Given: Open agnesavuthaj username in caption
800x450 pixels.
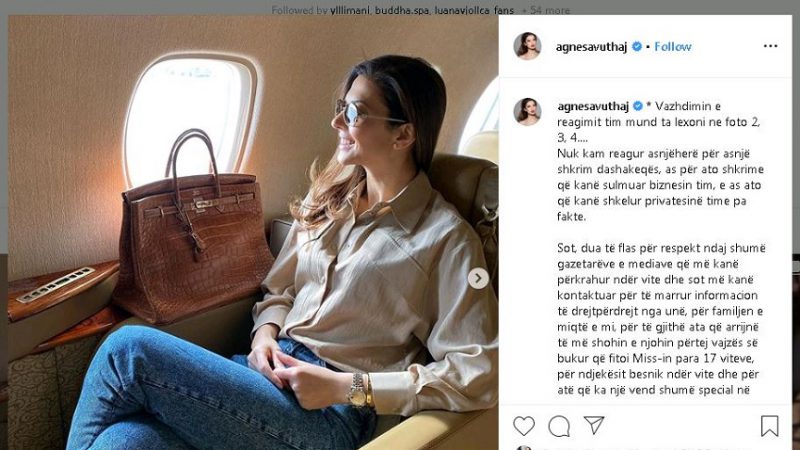Looking at the screenshot, I should point(593,106).
